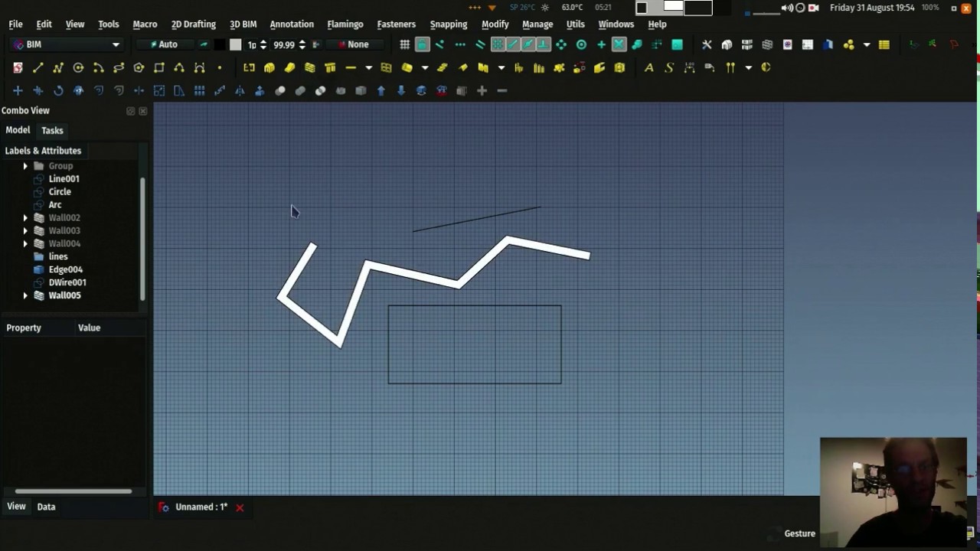Select the Point drawing tool
The width and height of the screenshot is (980, 551).
[220, 68]
